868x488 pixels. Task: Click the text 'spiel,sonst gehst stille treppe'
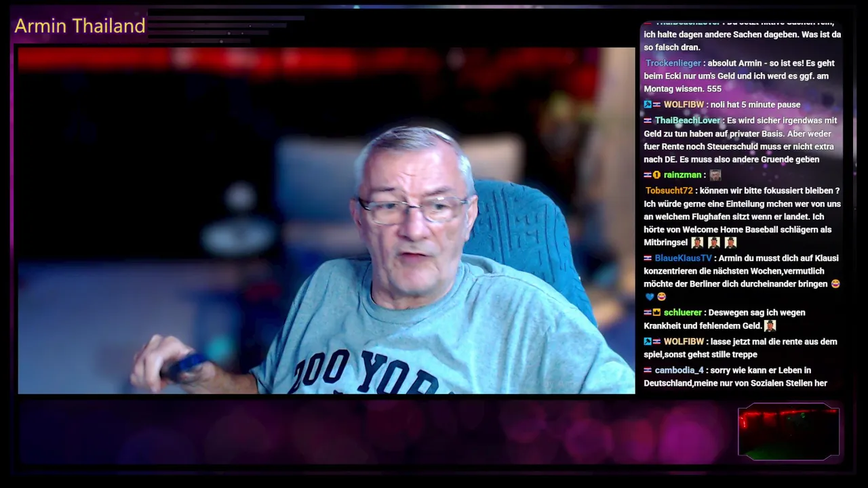tap(701, 354)
